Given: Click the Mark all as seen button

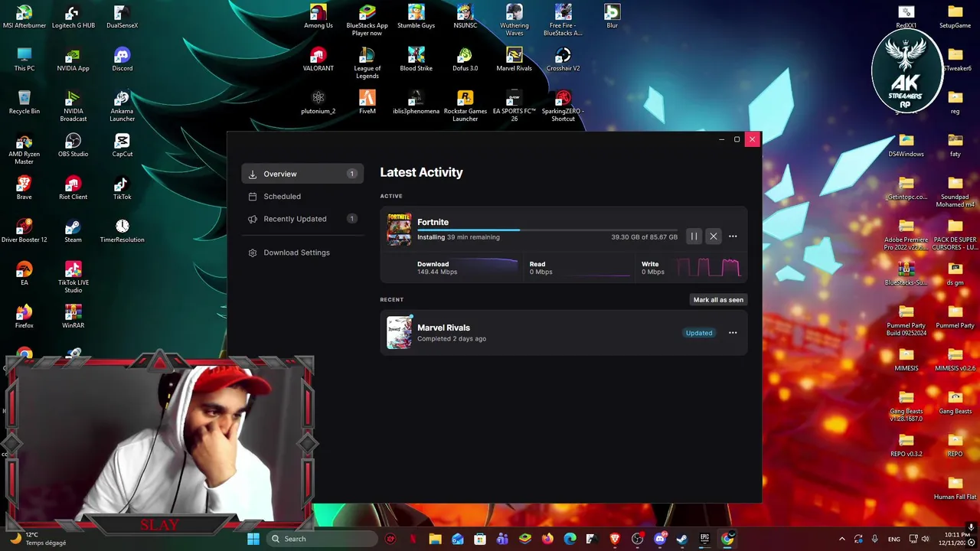Looking at the screenshot, I should [718, 300].
